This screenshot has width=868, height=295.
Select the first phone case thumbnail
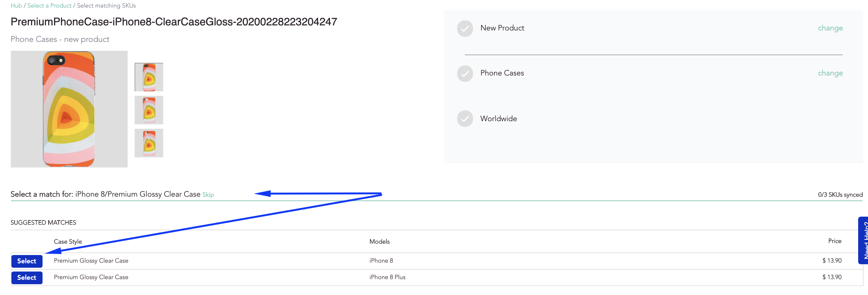pos(149,77)
